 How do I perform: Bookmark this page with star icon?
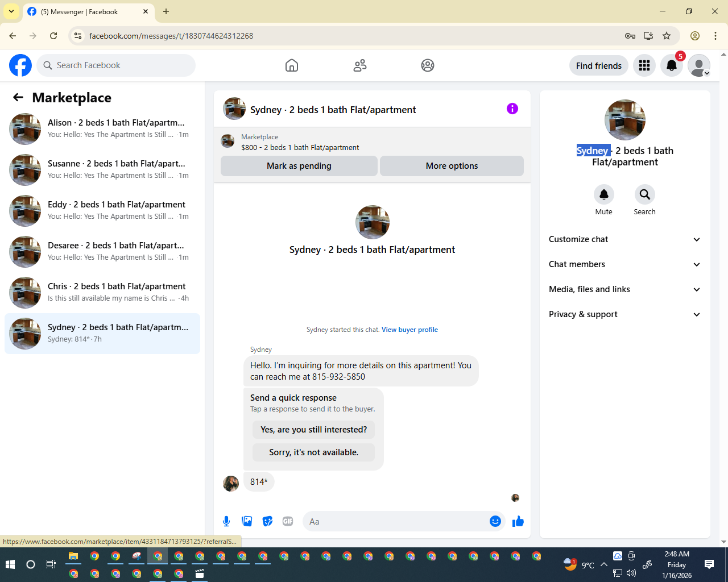tap(667, 36)
